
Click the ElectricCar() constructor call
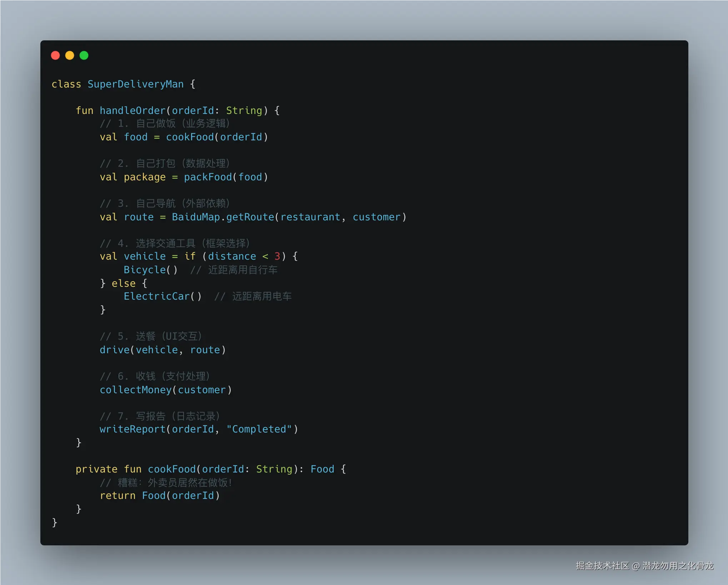pos(163,296)
